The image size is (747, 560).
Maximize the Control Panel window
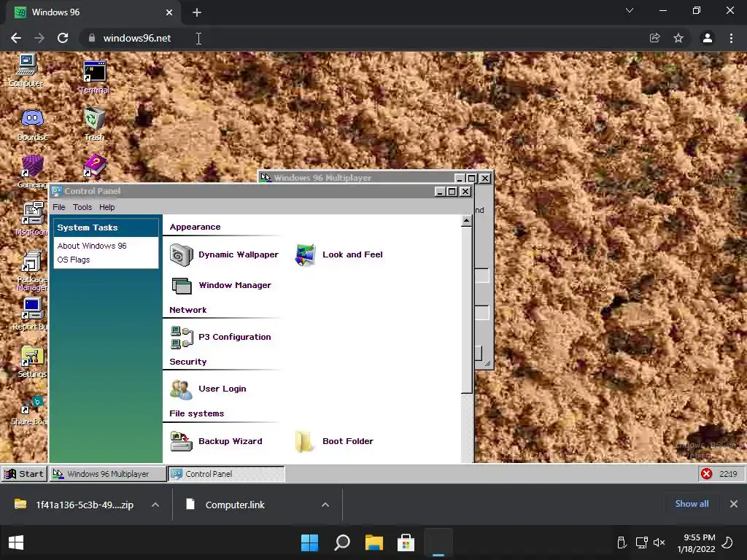tap(452, 192)
